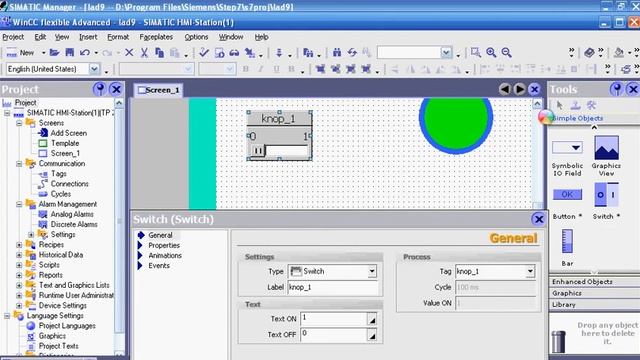Viewport: 640px width, 360px height.
Task: Expand the Recipes node
Action: click(x=19, y=245)
